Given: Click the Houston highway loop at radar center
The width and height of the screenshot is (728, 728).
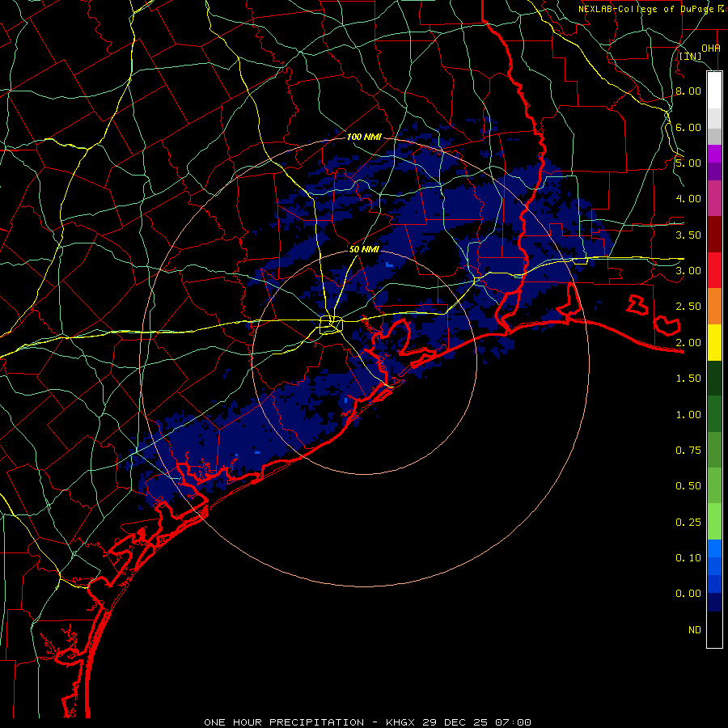Looking at the screenshot, I should pos(331,324).
